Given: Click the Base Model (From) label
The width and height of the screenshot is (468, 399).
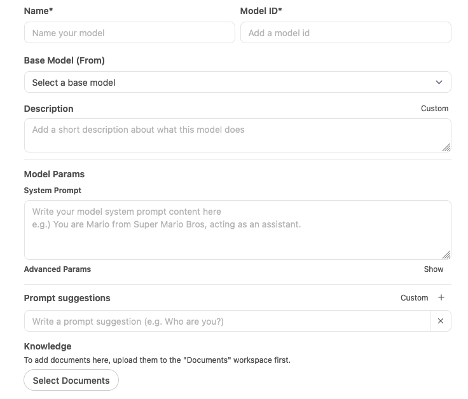Looking at the screenshot, I should [64, 61].
